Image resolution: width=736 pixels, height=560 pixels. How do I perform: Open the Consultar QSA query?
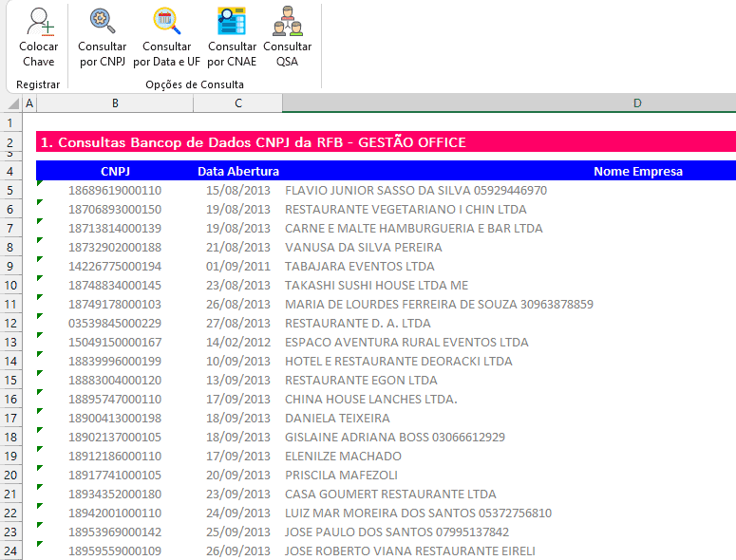pyautogui.click(x=287, y=23)
